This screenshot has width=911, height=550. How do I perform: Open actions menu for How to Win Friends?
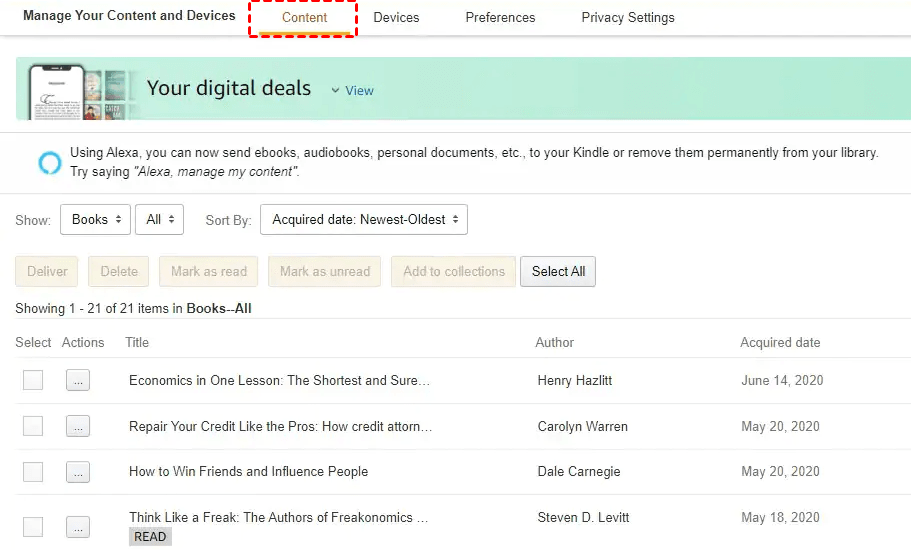(78, 472)
